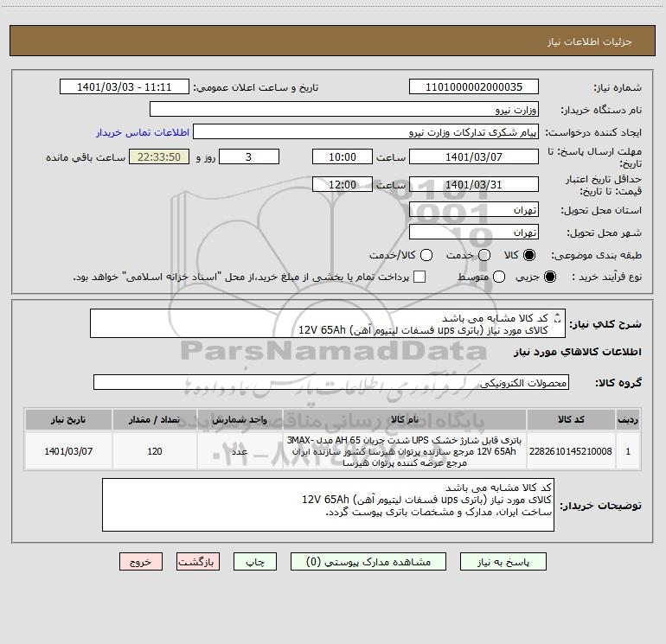This screenshot has height=644, width=666.
Task: Click the response deadline date 1401/03/07 field
Action: 474,156
